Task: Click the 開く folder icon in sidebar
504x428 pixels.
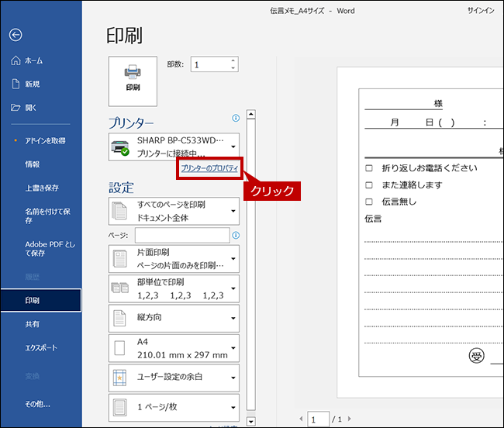Action: click(16, 107)
